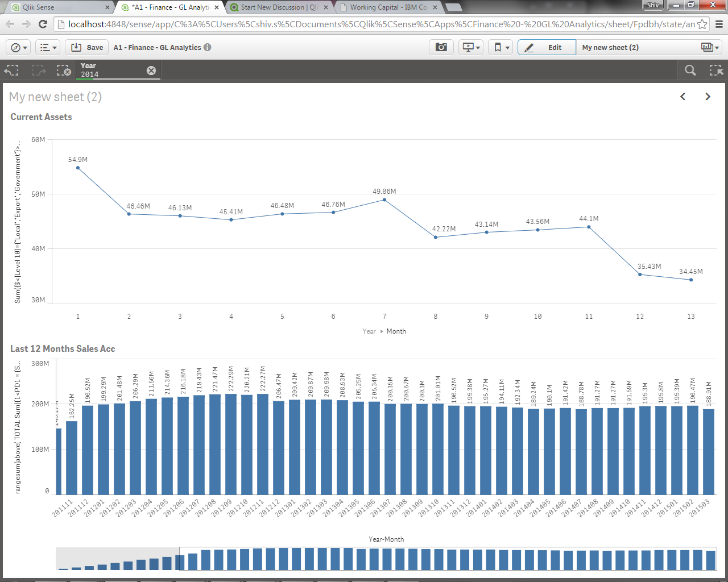Viewport: 728px width, 582px height.
Task: Reload the page with the refresh icon
Action: point(43,24)
